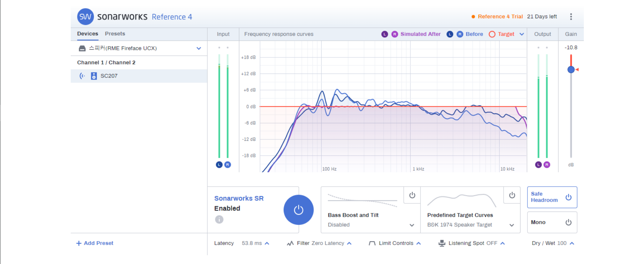
Task: Click the Predefined Target Curves preview graphic
Action: click(x=462, y=200)
